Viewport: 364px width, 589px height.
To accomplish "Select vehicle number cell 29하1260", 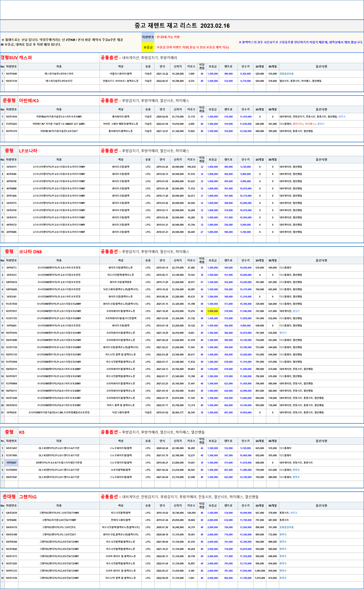I will 11,196.
